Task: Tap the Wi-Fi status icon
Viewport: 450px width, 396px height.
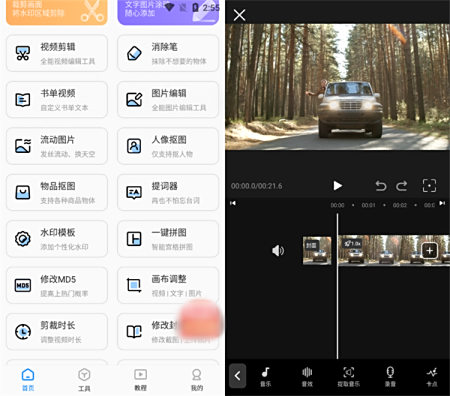Action: tap(170, 7)
